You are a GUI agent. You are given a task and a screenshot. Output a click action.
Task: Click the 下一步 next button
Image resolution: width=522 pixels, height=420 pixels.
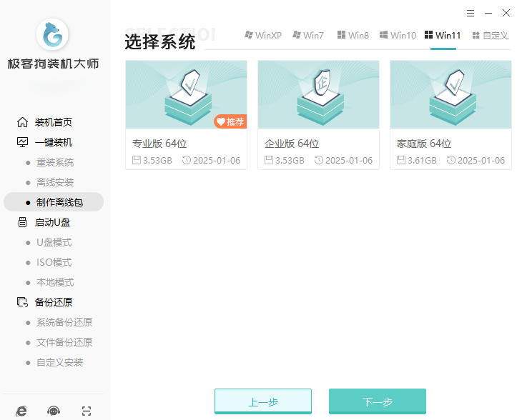tap(377, 401)
